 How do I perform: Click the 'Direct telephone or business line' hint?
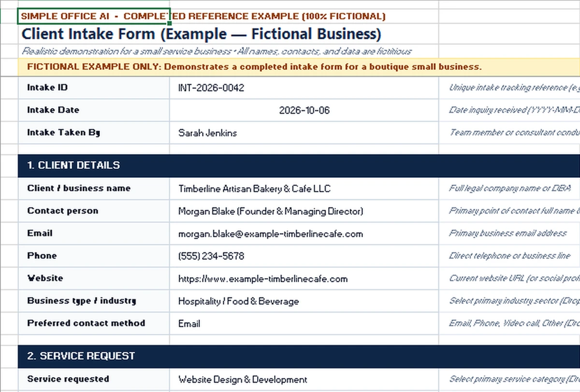[x=509, y=256]
